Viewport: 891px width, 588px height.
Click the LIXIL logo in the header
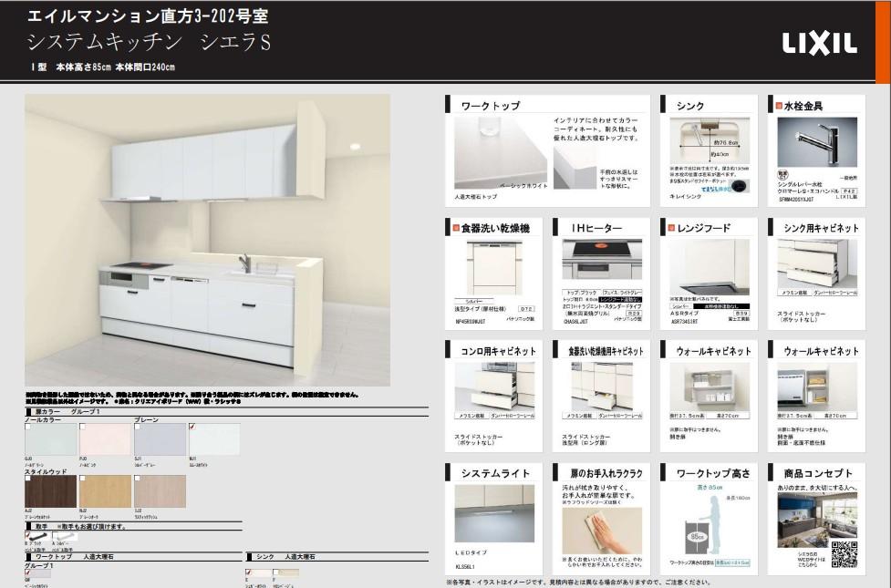(819, 42)
